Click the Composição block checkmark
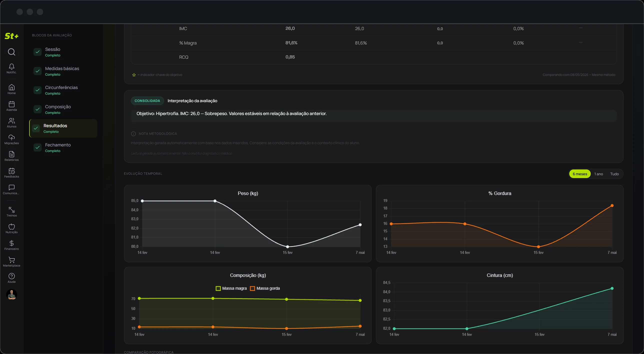This screenshot has width=644, height=354. (38, 109)
